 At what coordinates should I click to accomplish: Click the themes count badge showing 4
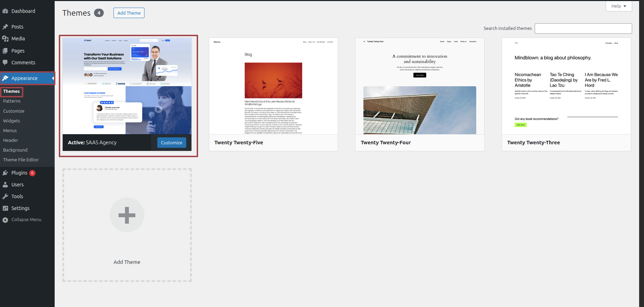point(99,13)
